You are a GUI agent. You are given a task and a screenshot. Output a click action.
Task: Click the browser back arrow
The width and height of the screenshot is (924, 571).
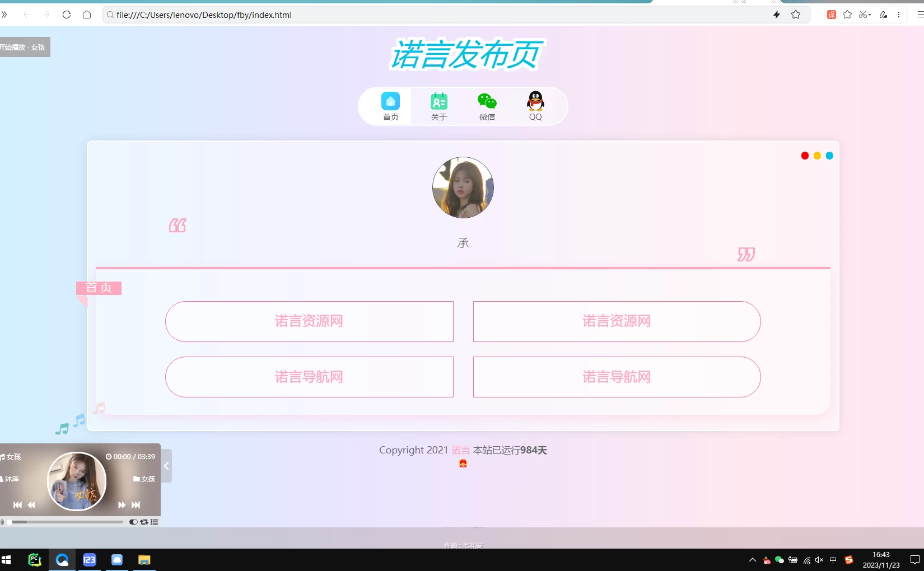(x=26, y=15)
